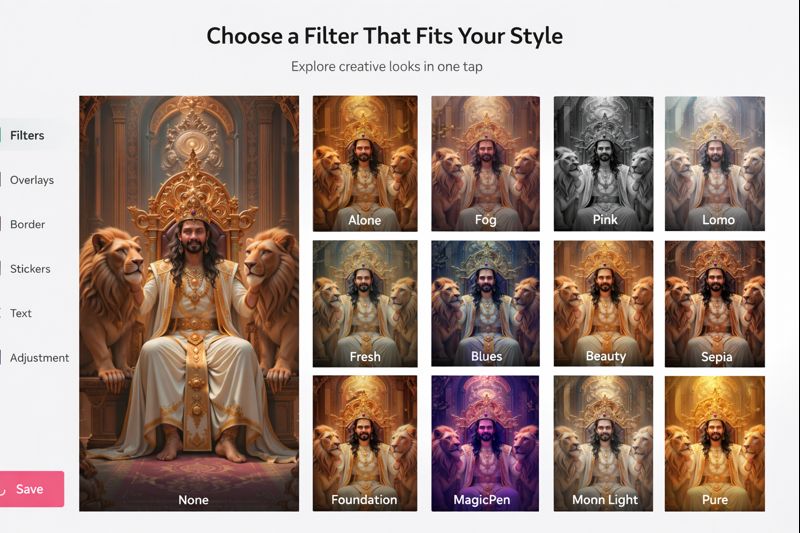Go to the Stickers tab
The width and height of the screenshot is (800, 533).
point(30,269)
